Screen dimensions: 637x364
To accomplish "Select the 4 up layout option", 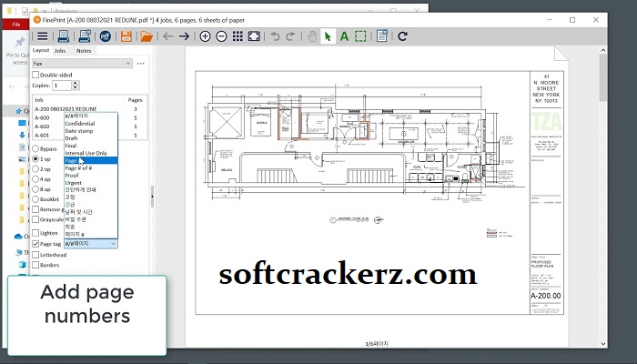I will point(35,179).
